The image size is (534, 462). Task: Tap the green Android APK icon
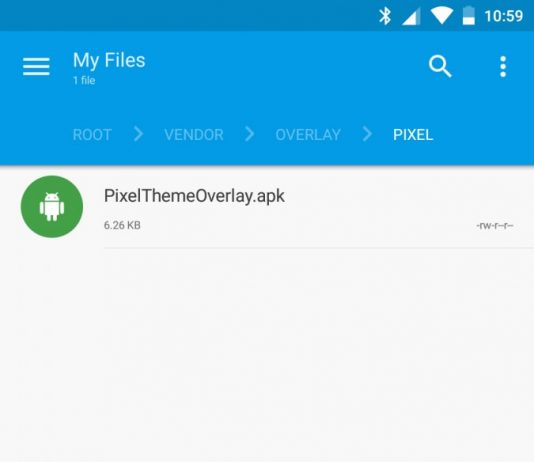point(52,207)
